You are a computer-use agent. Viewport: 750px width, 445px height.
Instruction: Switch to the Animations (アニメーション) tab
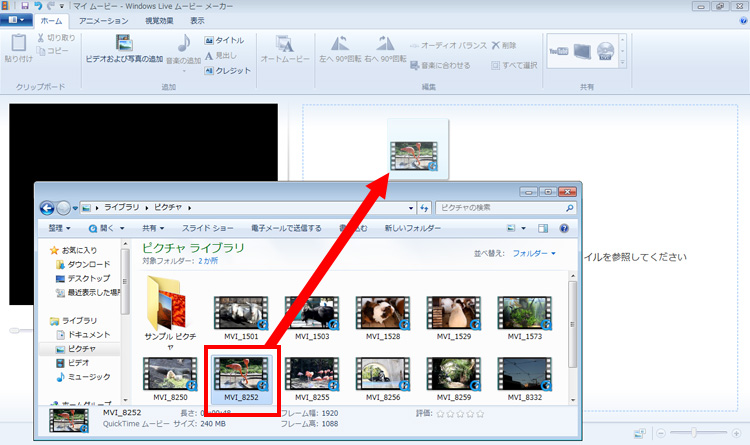click(103, 21)
